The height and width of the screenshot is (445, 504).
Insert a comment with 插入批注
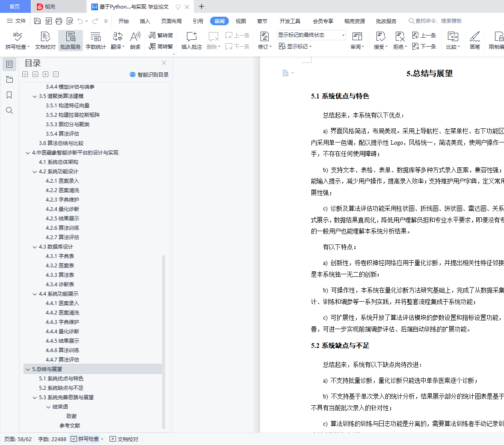pyautogui.click(x=192, y=41)
